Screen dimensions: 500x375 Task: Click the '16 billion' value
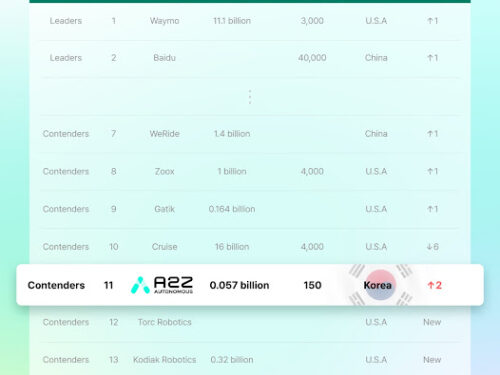pos(232,247)
